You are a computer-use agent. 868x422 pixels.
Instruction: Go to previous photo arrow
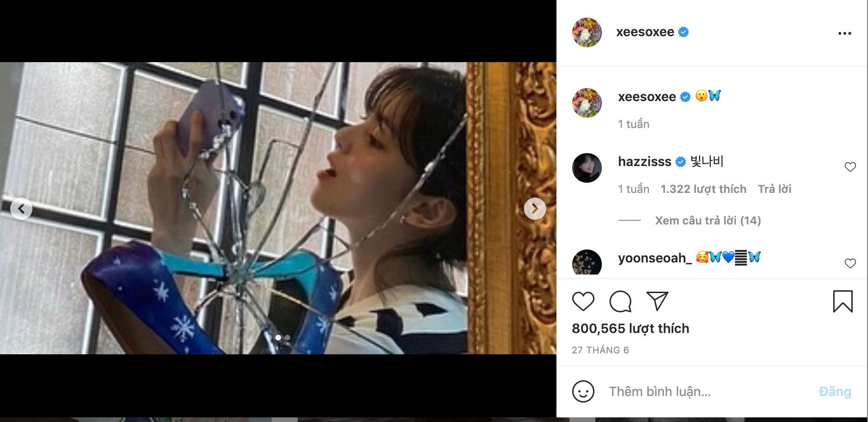(x=21, y=209)
